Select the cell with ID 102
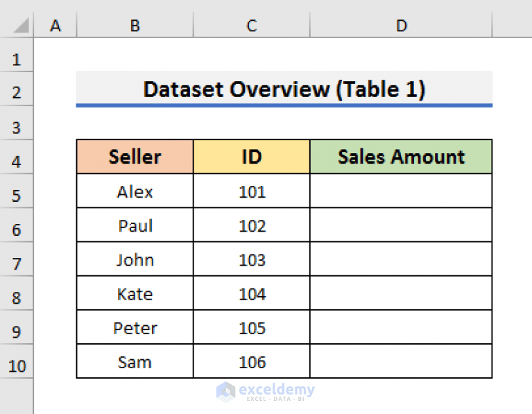 click(251, 225)
